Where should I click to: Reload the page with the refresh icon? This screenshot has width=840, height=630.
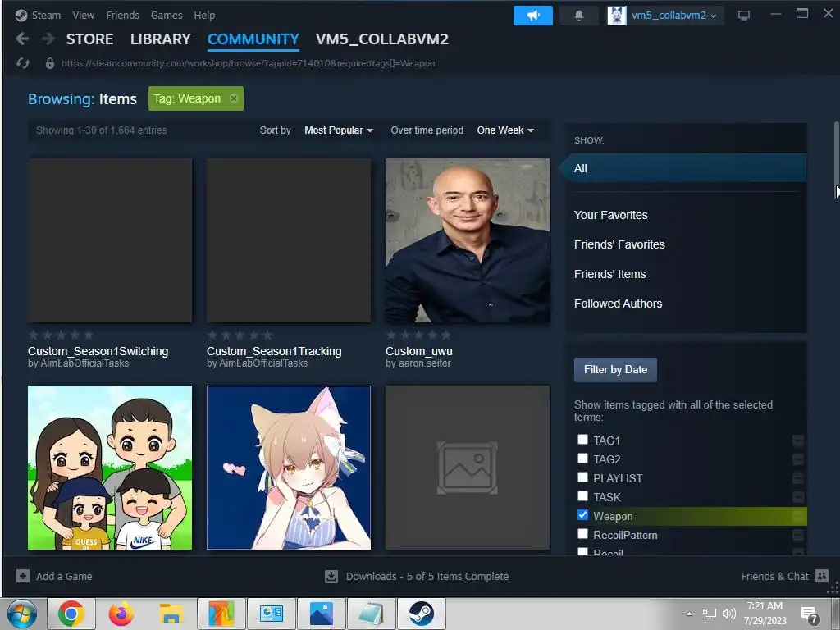click(x=22, y=63)
